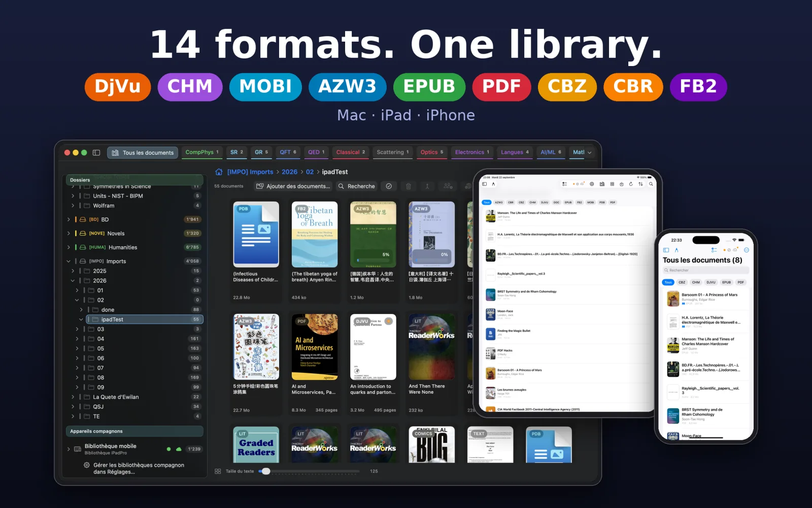The width and height of the screenshot is (812, 508).
Task: Filter by EPUB on the iPad
Action: (x=568, y=202)
